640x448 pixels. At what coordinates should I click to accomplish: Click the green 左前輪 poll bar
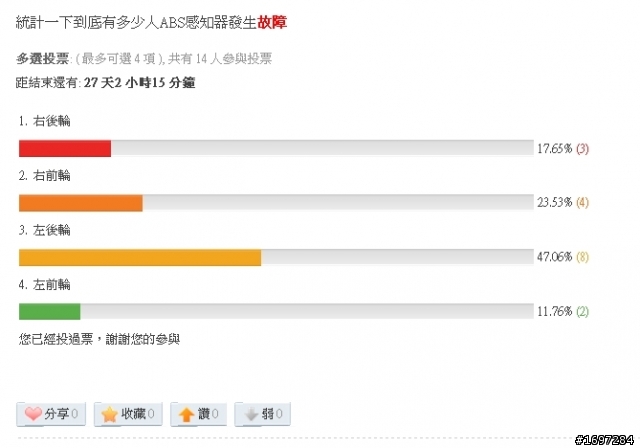(50, 312)
